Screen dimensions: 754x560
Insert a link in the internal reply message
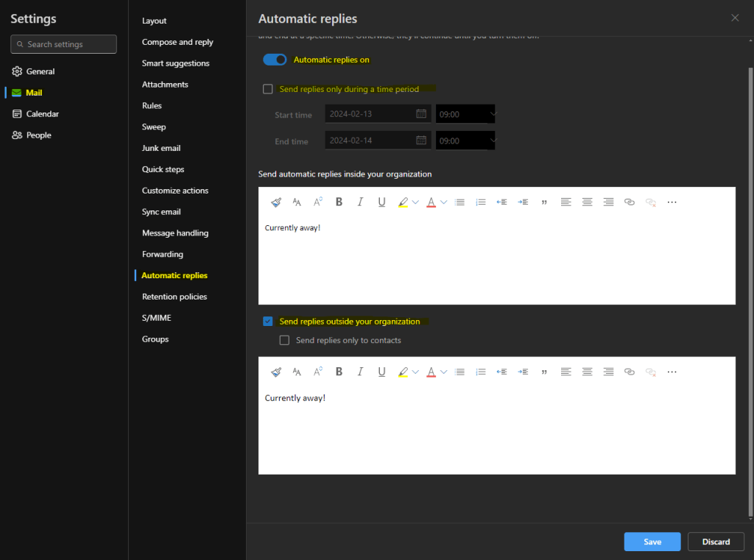pyautogui.click(x=630, y=202)
